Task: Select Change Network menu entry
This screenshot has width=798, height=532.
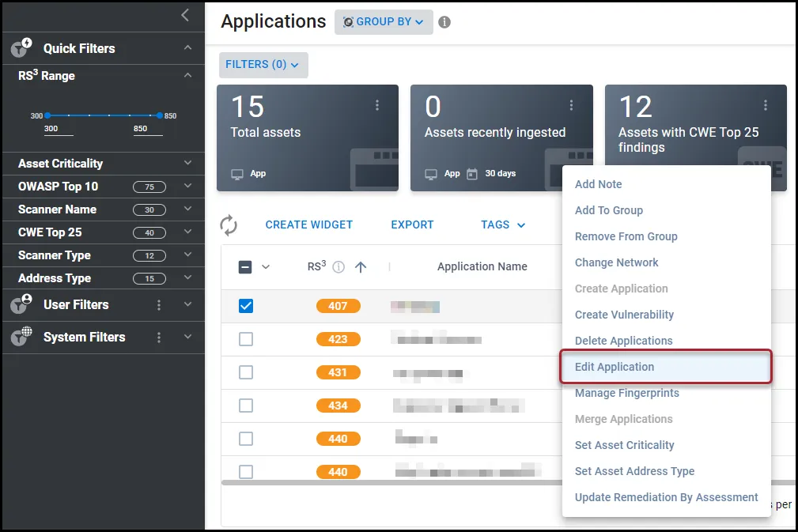Action: [x=666, y=262]
